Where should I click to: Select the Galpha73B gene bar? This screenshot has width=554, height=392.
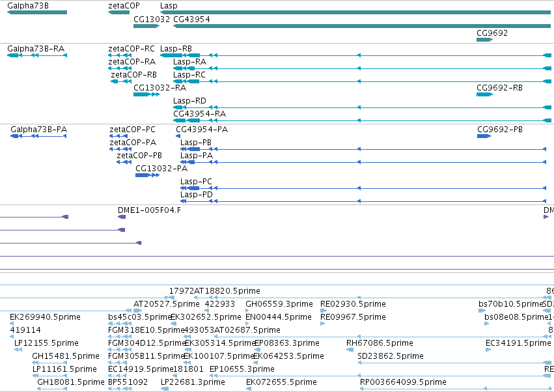(37, 12)
